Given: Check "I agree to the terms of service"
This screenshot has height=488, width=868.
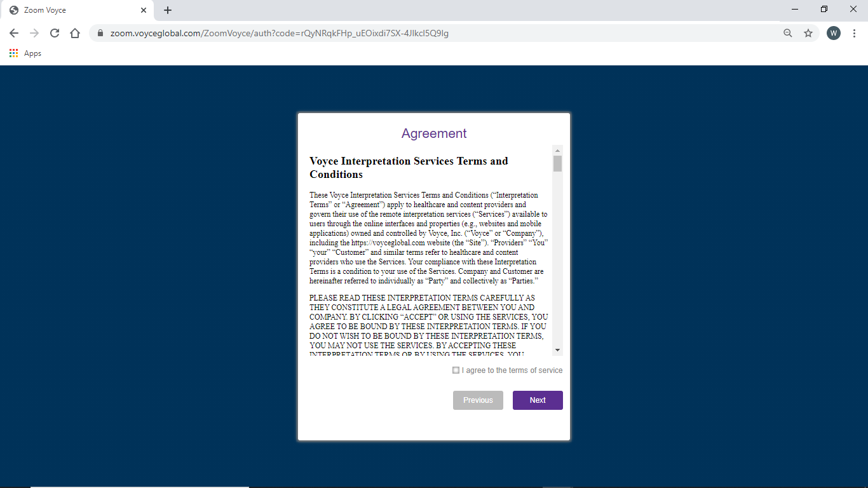Looking at the screenshot, I should coord(456,370).
